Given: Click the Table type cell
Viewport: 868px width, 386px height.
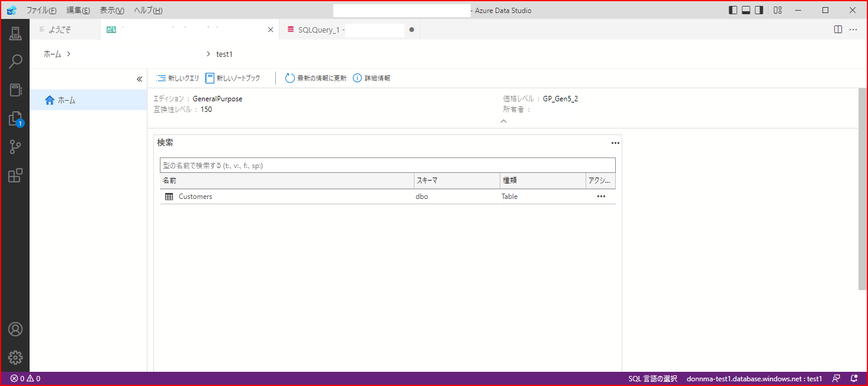Looking at the screenshot, I should click(x=509, y=197).
